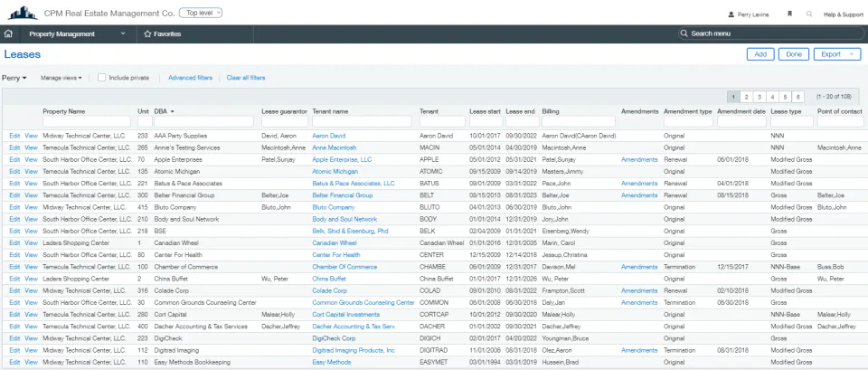Open the Favorites star menu
The width and height of the screenshot is (868, 370).
point(162,33)
